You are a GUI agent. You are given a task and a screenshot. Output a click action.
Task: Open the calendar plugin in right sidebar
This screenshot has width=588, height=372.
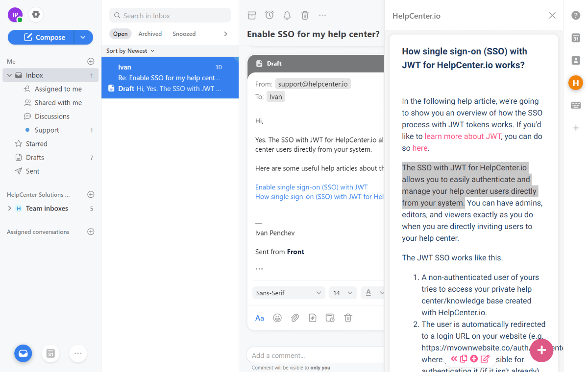(576, 38)
